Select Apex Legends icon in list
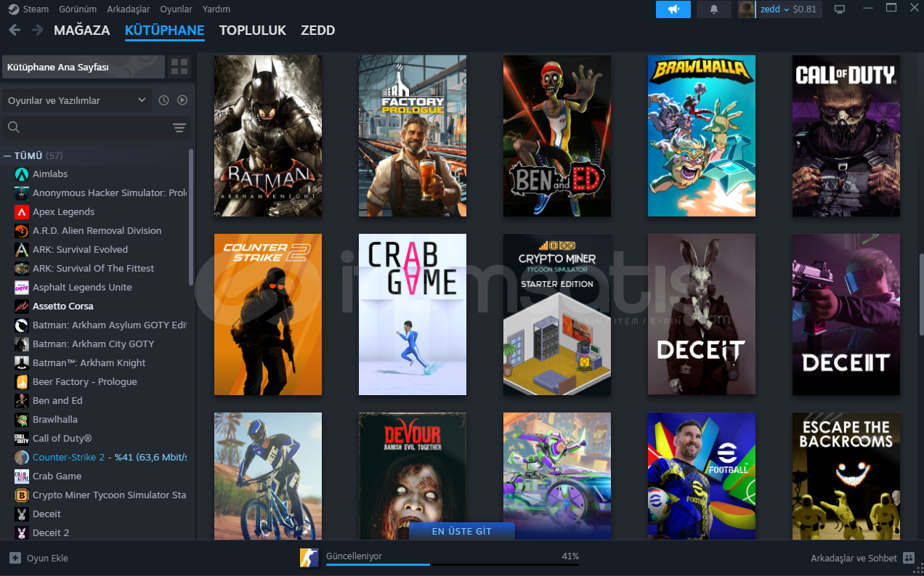The image size is (924, 576). click(x=22, y=212)
